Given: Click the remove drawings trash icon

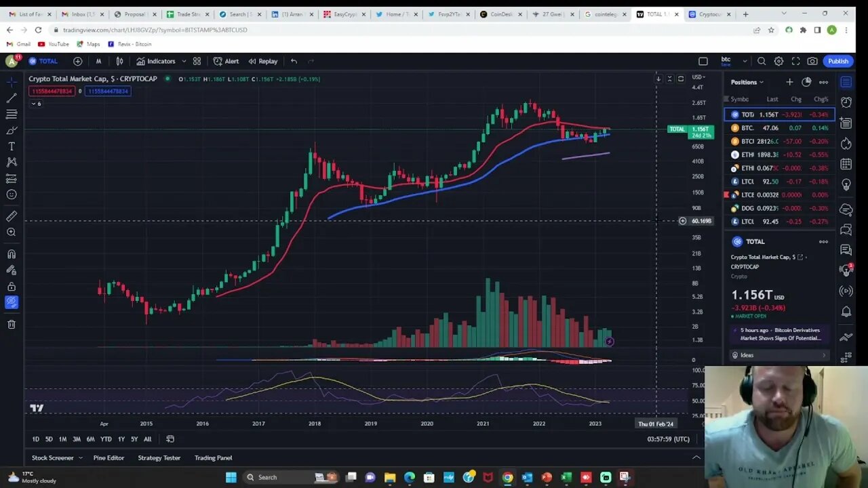Looking at the screenshot, I should (12, 324).
